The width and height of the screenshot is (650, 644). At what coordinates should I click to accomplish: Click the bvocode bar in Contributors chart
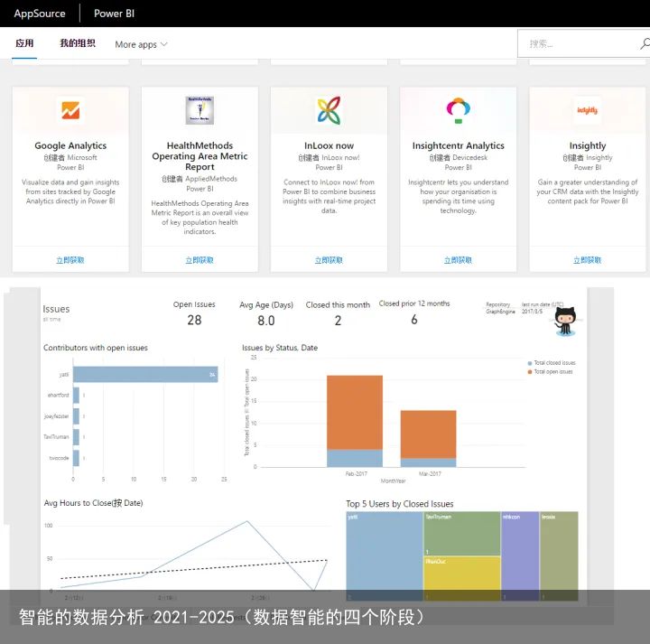pos(76,458)
